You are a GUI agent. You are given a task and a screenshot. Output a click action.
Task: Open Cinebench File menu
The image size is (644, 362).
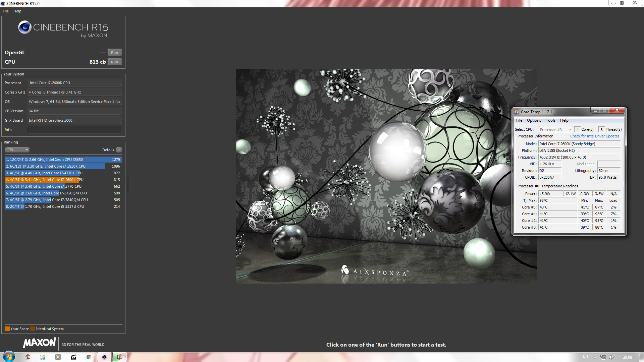tap(6, 11)
